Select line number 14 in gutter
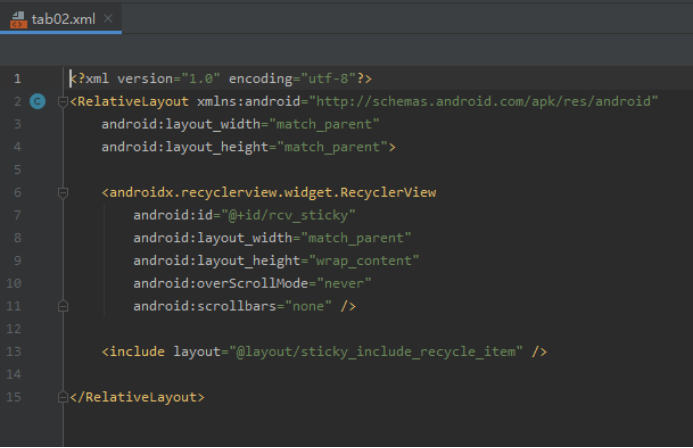 point(14,374)
